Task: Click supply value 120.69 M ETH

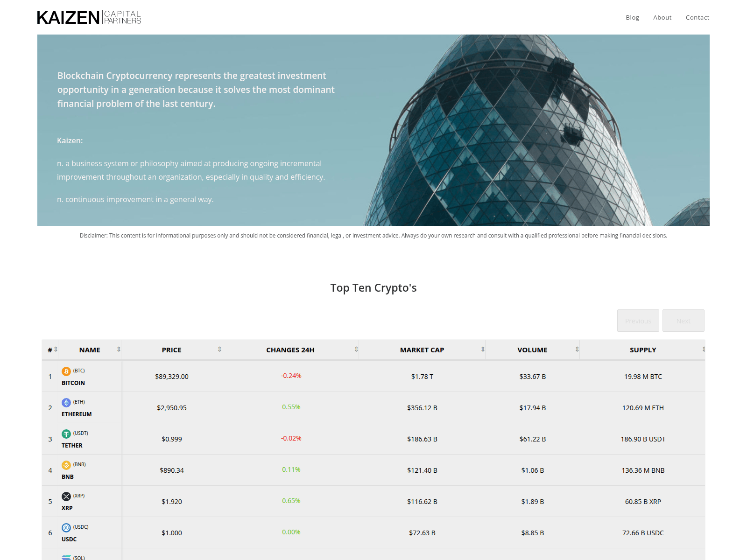Action: (643, 408)
